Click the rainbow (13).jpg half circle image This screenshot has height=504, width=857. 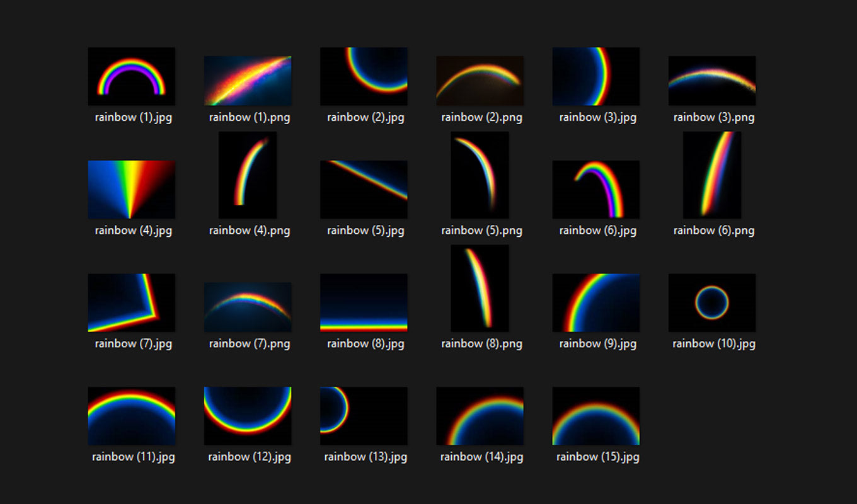click(364, 416)
